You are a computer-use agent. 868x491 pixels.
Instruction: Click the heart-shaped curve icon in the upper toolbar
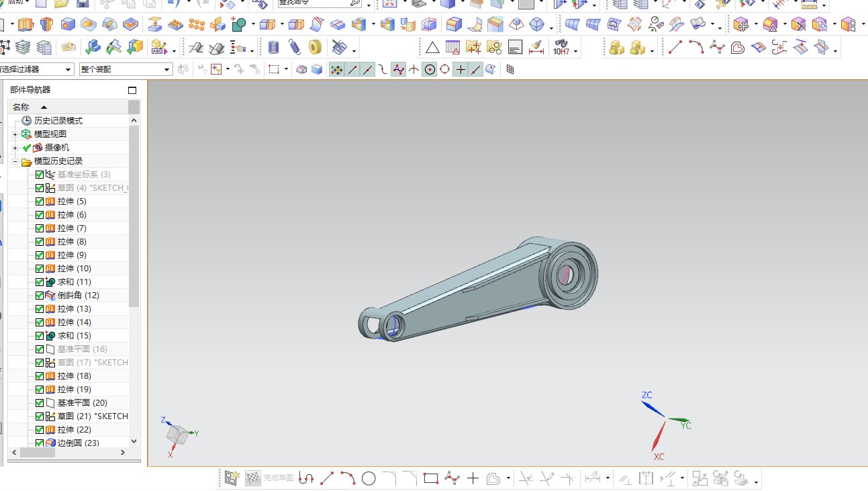click(x=738, y=48)
